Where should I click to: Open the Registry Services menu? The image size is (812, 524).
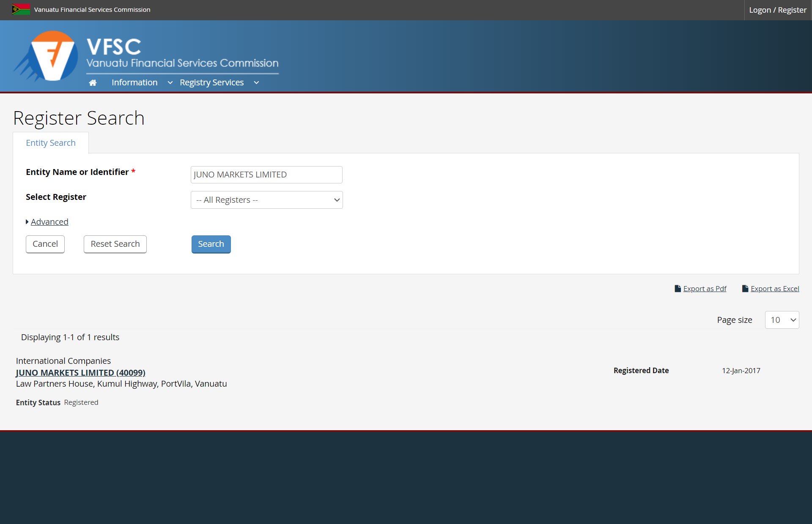[211, 82]
